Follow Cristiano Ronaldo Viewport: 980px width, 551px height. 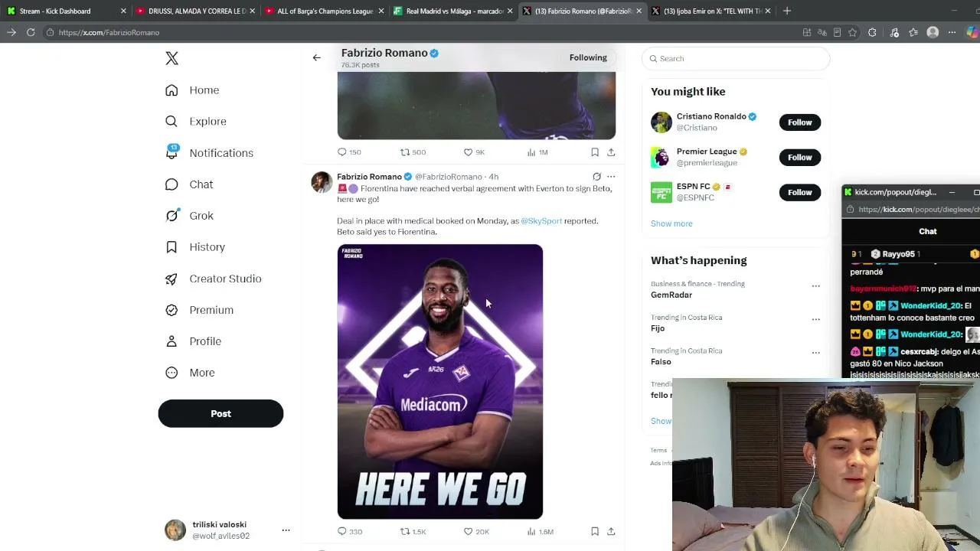tap(799, 122)
